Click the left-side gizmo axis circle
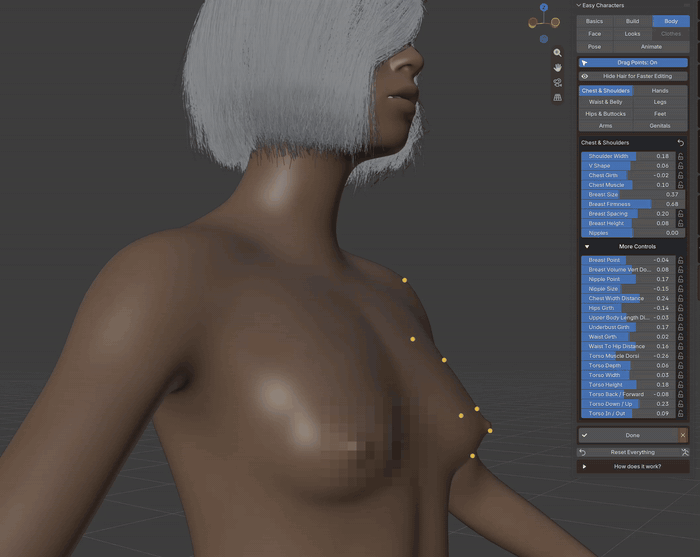The width and height of the screenshot is (700, 557). click(x=533, y=22)
